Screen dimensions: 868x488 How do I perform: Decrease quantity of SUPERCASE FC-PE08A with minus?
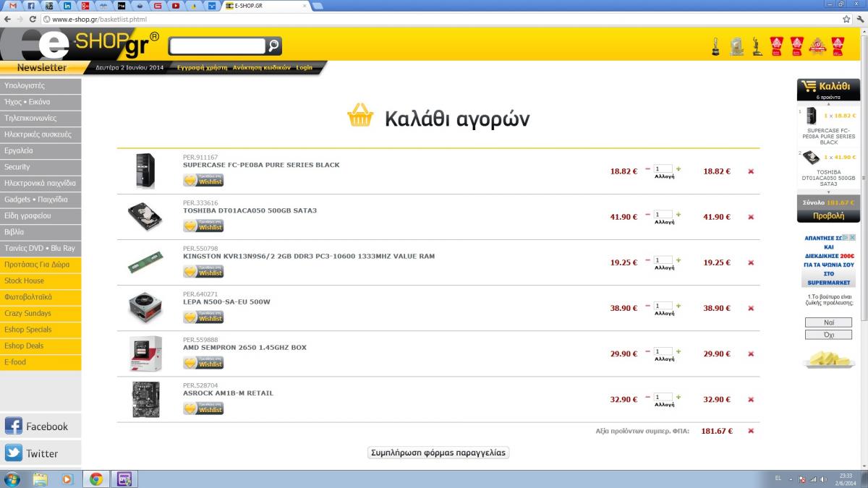(647, 168)
